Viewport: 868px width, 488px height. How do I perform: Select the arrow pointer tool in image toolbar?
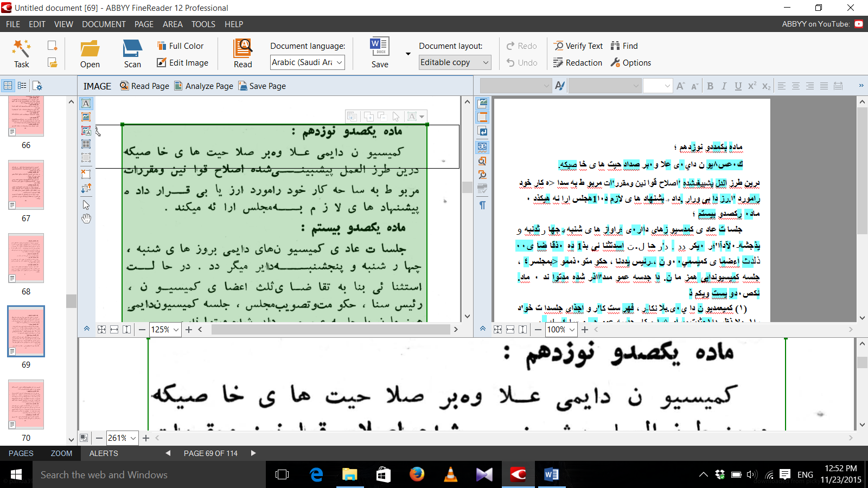[86, 205]
